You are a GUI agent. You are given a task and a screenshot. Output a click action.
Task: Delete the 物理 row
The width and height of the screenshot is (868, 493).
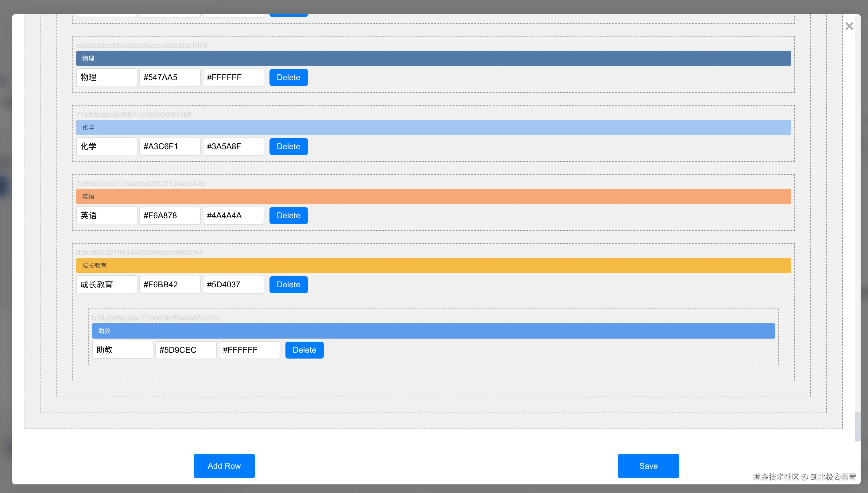pyautogui.click(x=288, y=77)
